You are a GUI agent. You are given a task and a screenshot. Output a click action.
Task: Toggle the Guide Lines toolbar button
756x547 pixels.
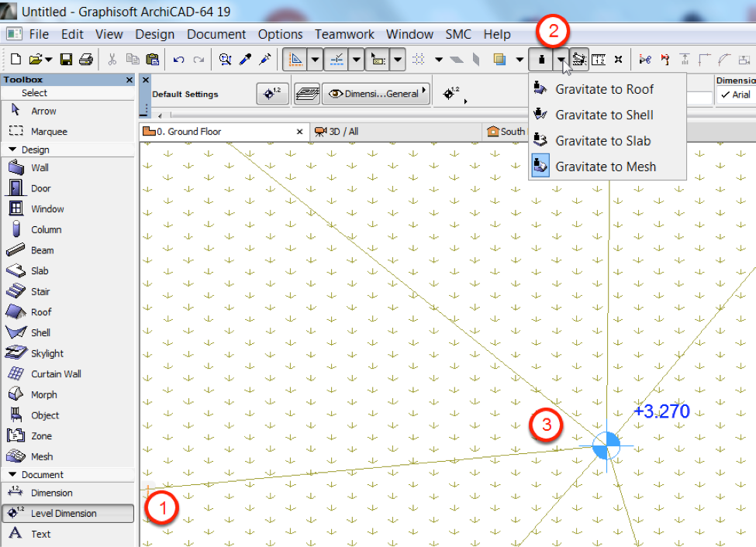(295, 60)
